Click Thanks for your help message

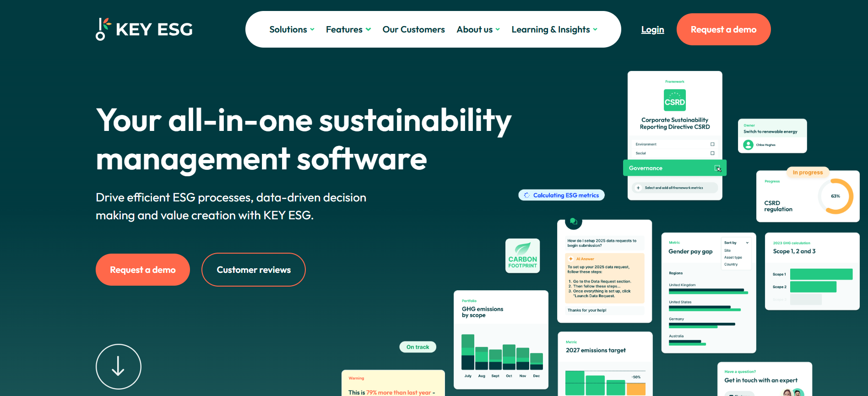click(587, 310)
